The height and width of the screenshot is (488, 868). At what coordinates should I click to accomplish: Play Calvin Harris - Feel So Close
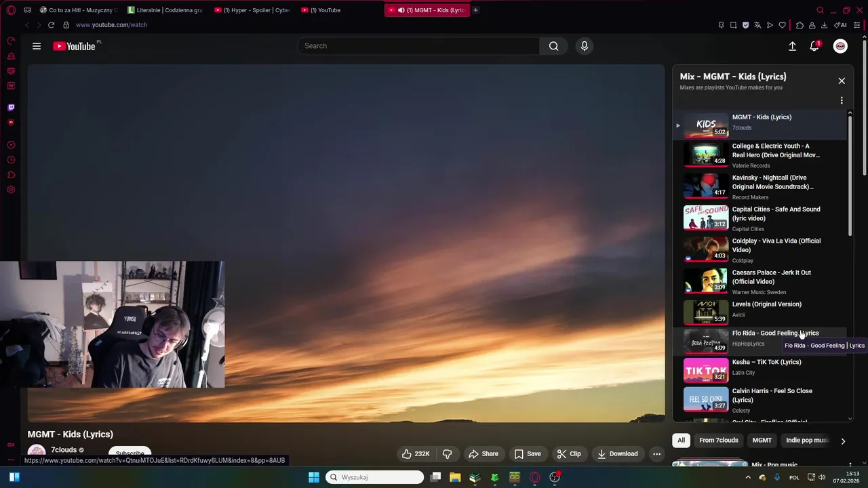759,400
